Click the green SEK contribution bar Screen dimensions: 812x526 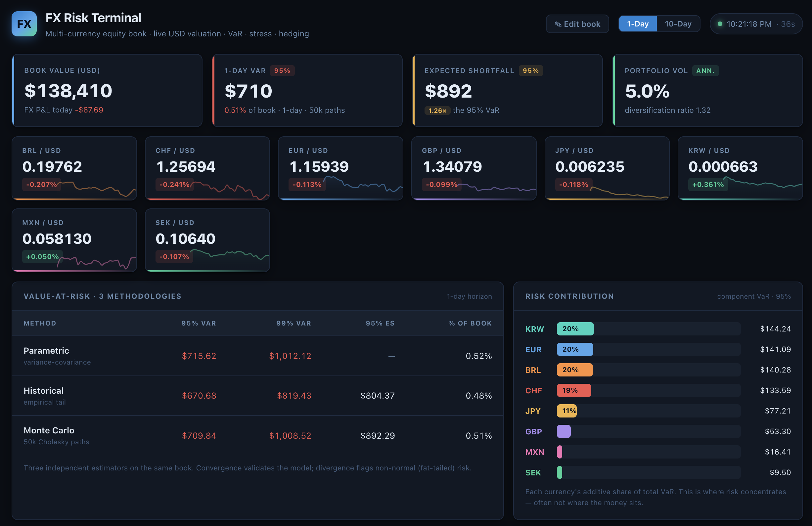click(560, 472)
